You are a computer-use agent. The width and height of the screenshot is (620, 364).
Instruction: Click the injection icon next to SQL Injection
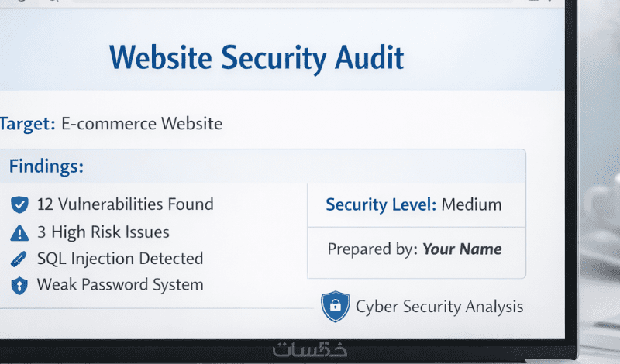[x=19, y=259]
